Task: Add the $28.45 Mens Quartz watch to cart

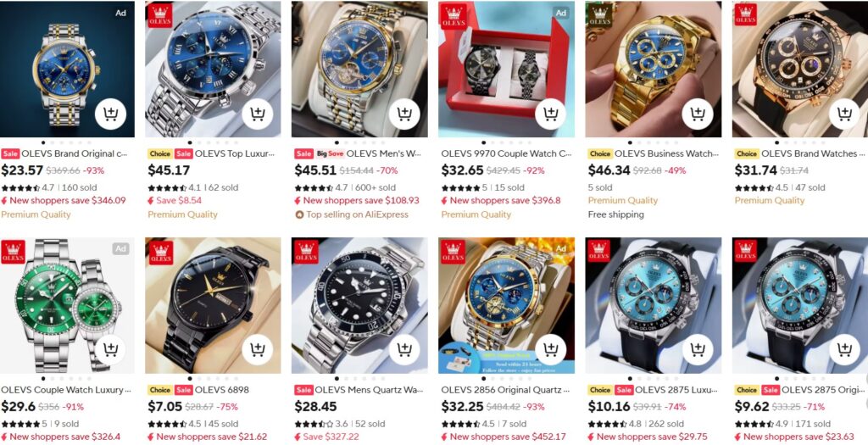Action: [x=404, y=350]
